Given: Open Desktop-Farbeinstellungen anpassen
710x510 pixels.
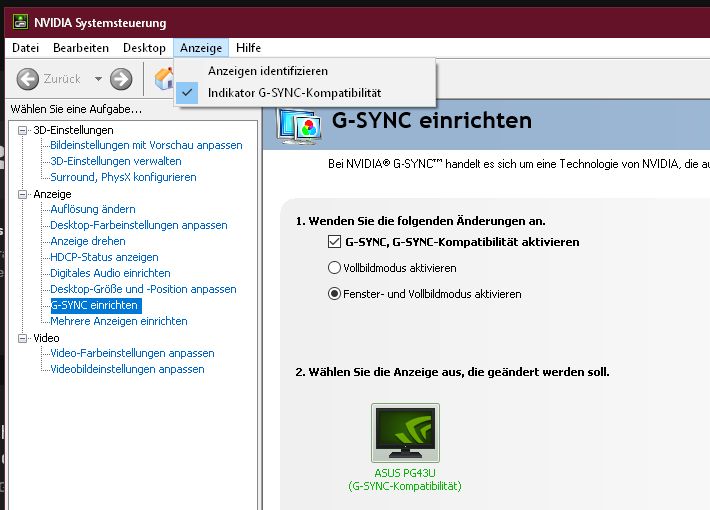Looking at the screenshot, I should tap(139, 225).
